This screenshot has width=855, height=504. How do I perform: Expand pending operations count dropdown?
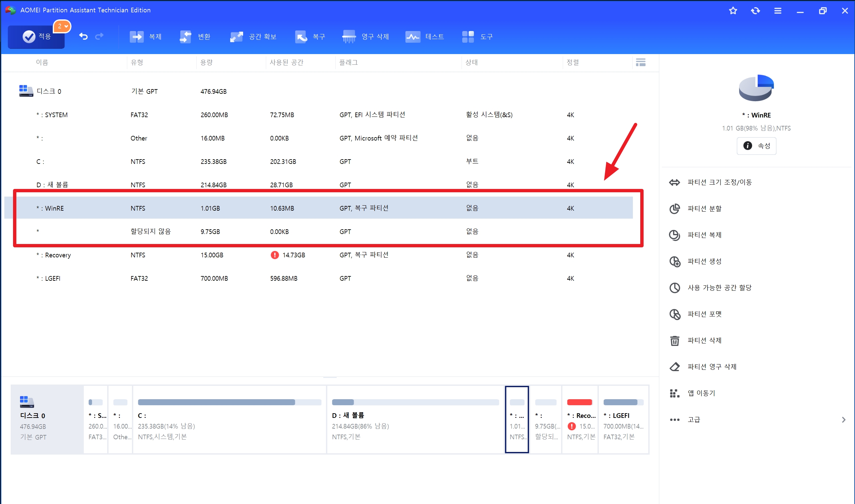coord(62,26)
